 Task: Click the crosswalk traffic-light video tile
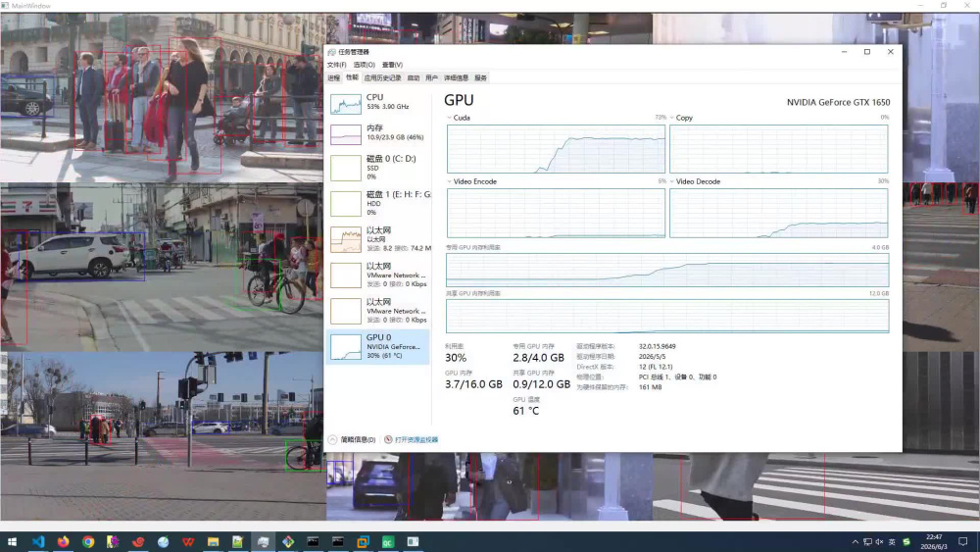coord(162,435)
